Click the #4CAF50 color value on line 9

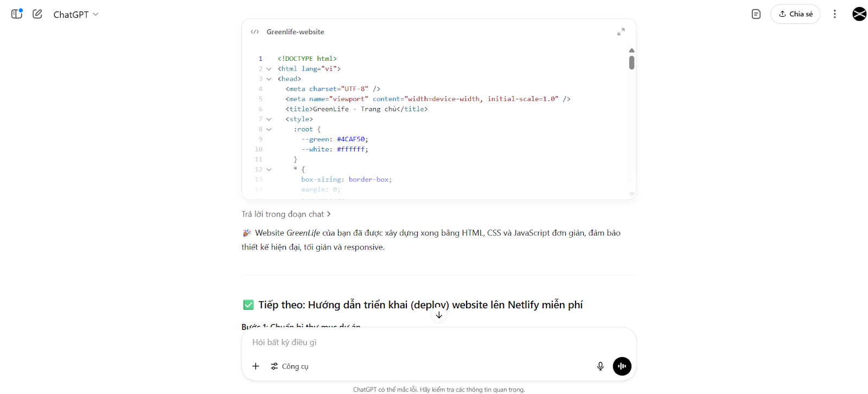[x=351, y=139]
